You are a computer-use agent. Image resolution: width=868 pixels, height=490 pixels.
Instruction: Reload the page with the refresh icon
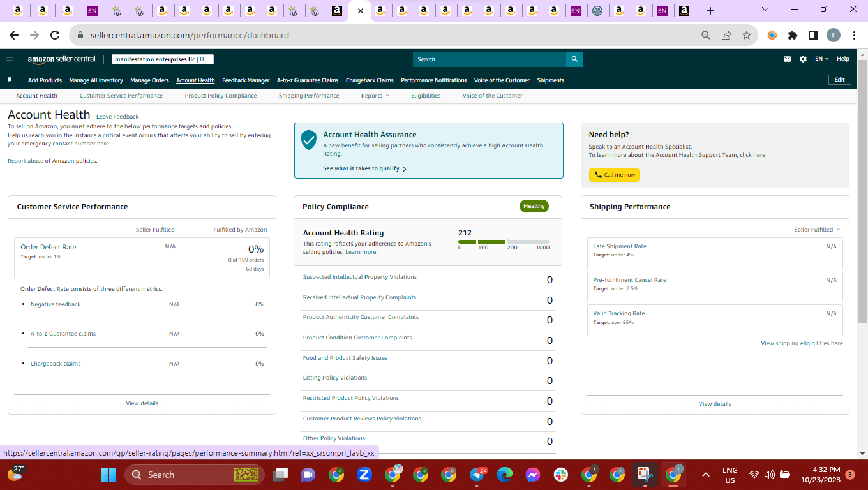[55, 35]
